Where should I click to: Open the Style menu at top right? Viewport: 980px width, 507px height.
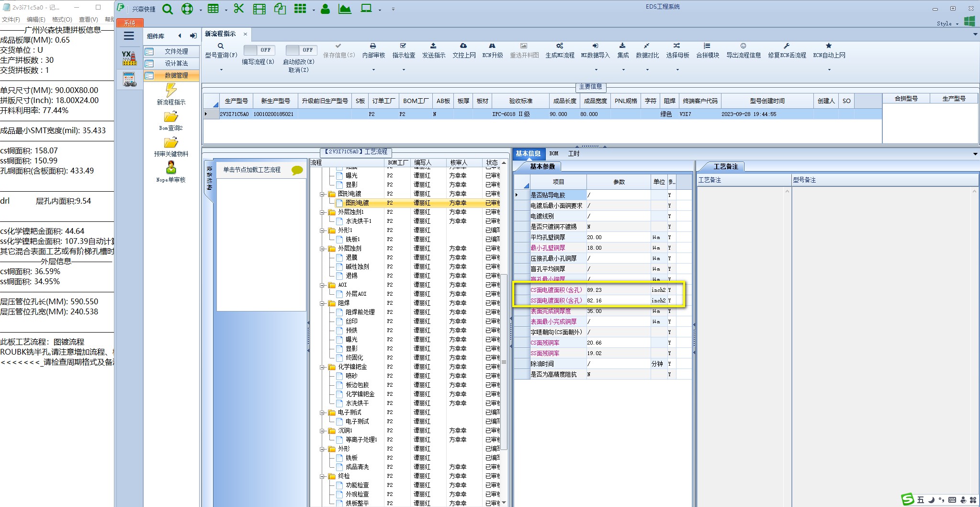pos(947,23)
